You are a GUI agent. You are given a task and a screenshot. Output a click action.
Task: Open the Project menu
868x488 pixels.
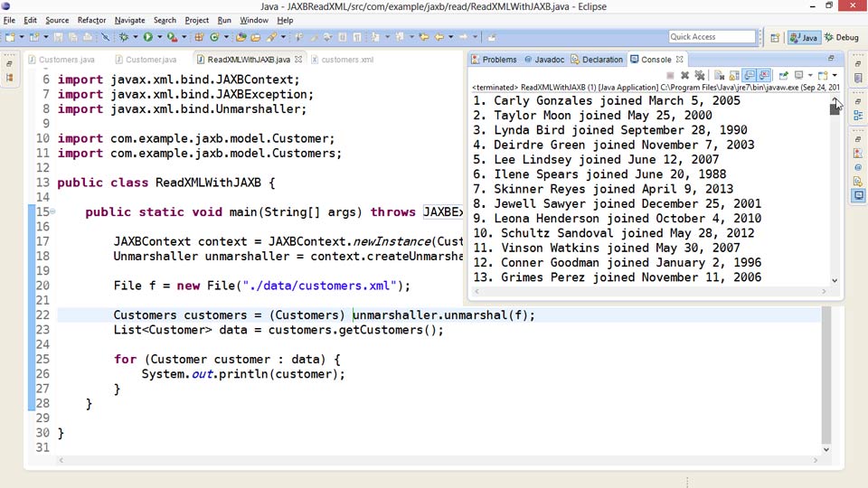(196, 20)
